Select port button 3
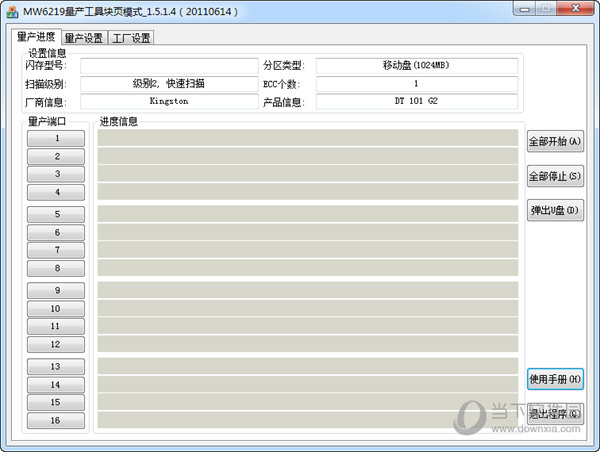 [x=56, y=174]
